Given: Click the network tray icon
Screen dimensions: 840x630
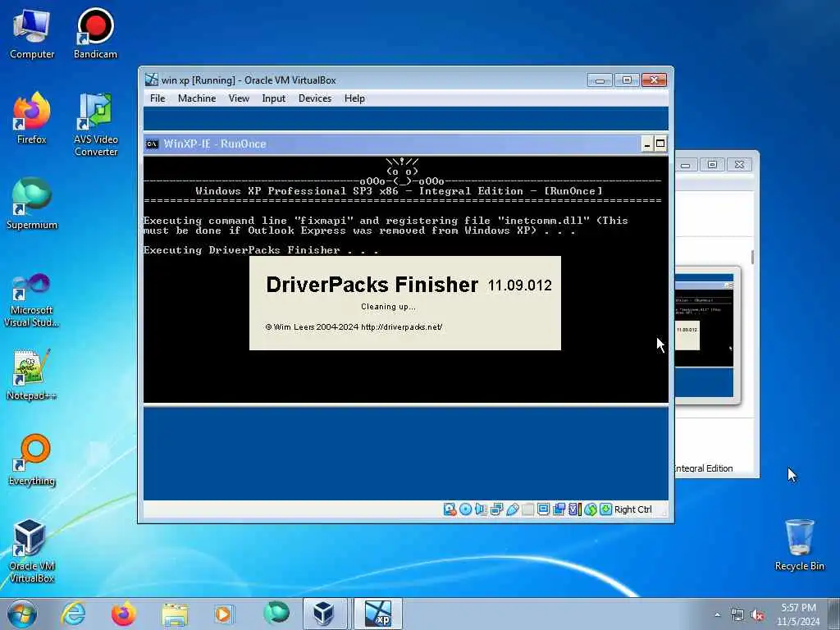Looking at the screenshot, I should (x=737, y=615).
